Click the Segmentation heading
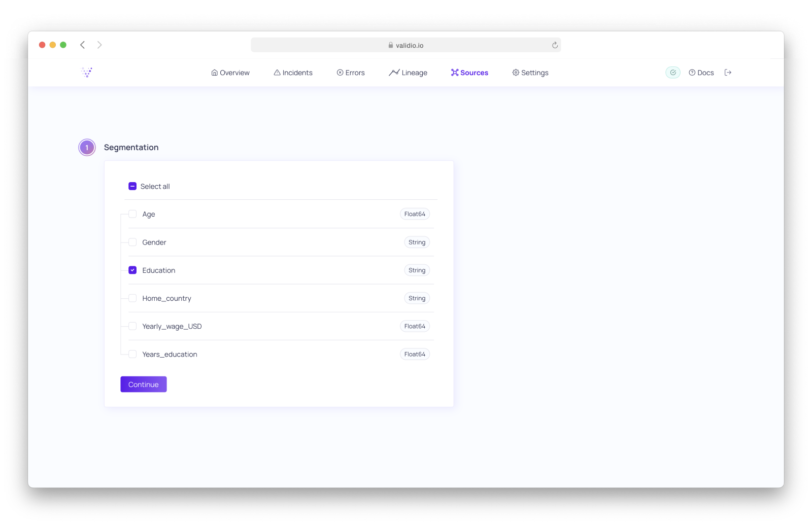Viewport: 812px width, 525px height. (131, 147)
